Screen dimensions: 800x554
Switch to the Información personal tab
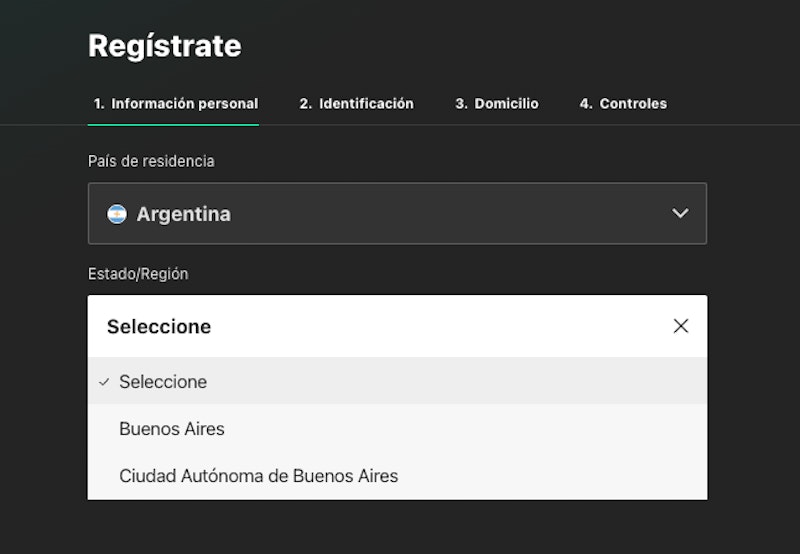tap(175, 104)
